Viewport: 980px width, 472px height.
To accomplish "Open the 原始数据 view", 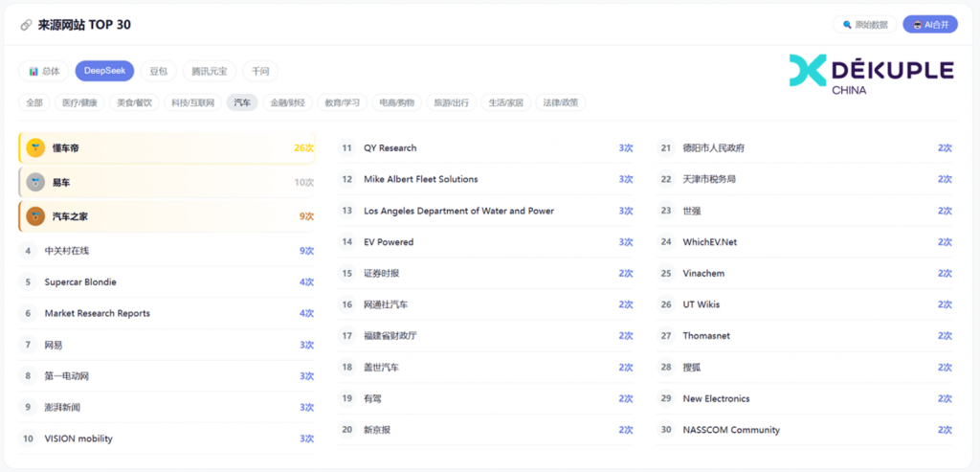I will [864, 24].
